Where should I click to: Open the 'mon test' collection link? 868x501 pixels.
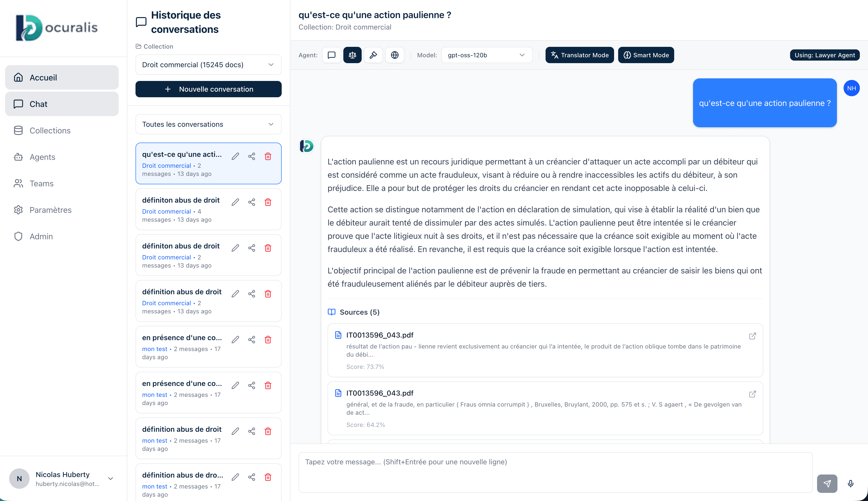coord(155,349)
